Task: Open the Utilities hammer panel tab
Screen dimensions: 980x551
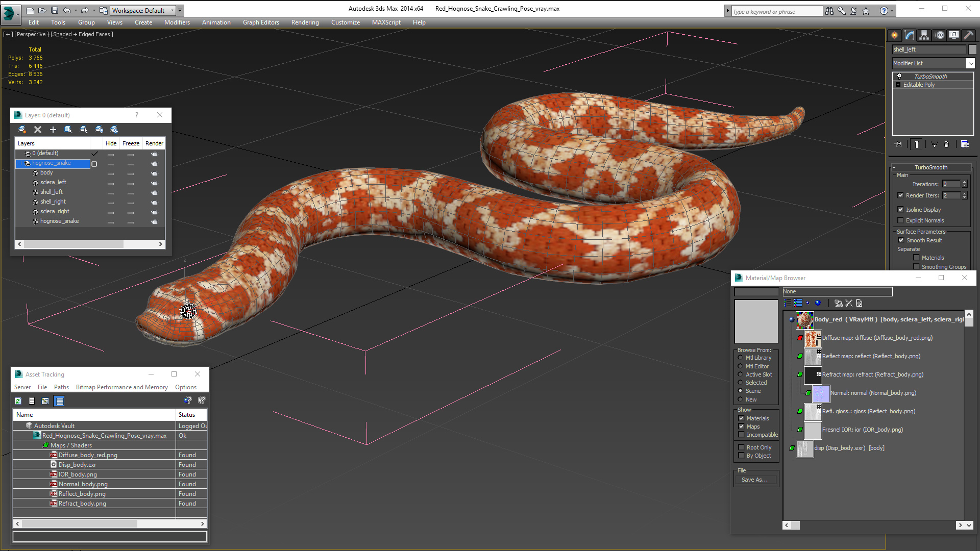Action: (968, 35)
